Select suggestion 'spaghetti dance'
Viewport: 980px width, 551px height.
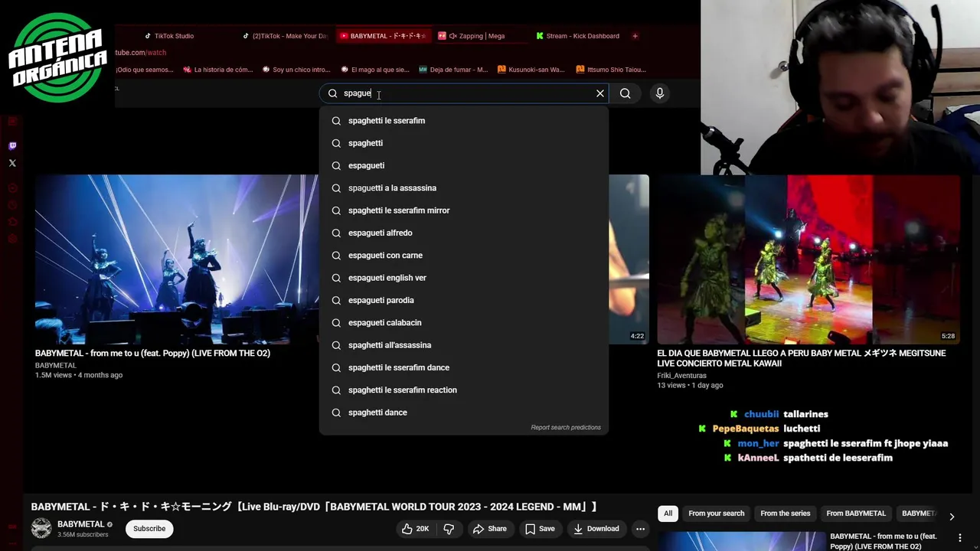[x=463, y=412]
